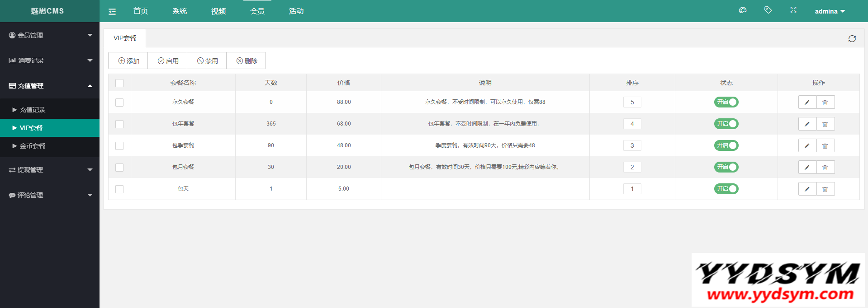Open the theme palette icon in header
Screen dimensions: 868x308
[x=742, y=10]
